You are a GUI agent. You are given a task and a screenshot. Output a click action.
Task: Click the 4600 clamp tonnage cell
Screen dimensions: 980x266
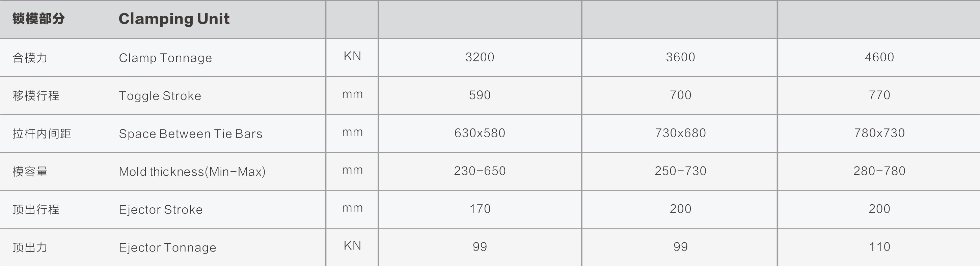pos(879,57)
